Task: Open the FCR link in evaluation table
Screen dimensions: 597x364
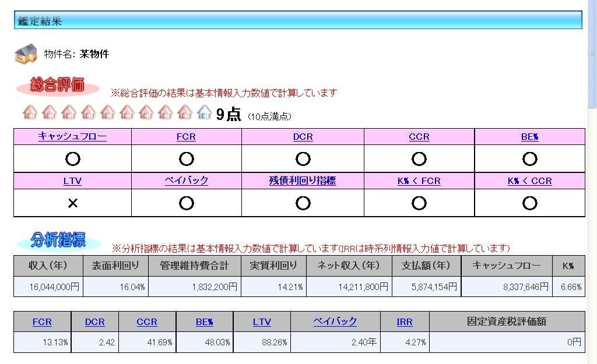Action: point(186,137)
